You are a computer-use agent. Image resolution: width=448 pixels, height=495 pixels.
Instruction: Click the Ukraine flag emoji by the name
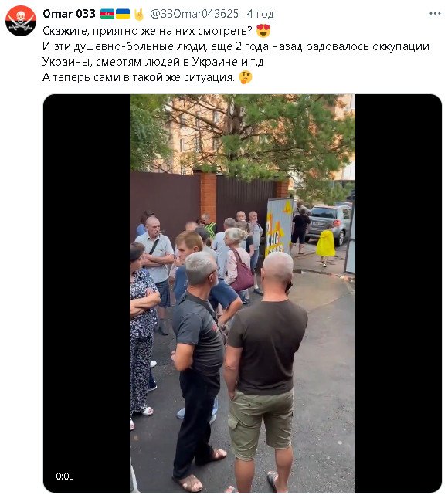[123, 14]
